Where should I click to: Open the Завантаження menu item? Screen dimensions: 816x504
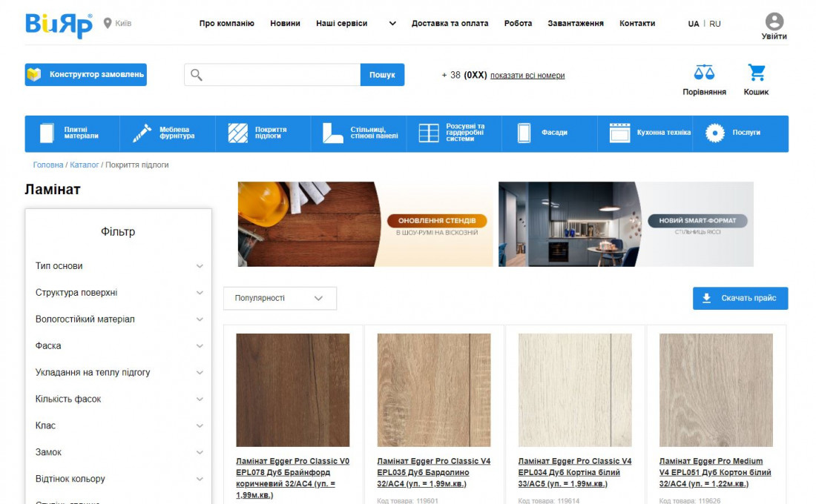click(x=576, y=24)
